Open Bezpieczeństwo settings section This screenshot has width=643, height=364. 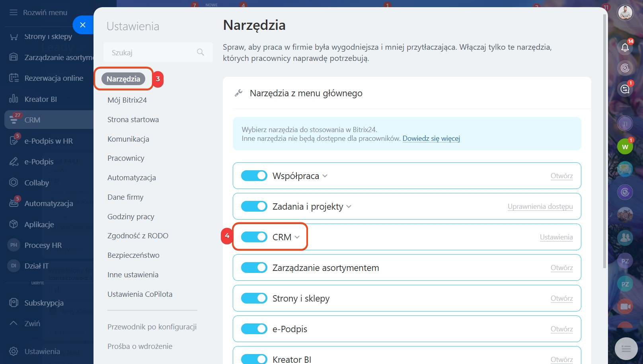133,255
